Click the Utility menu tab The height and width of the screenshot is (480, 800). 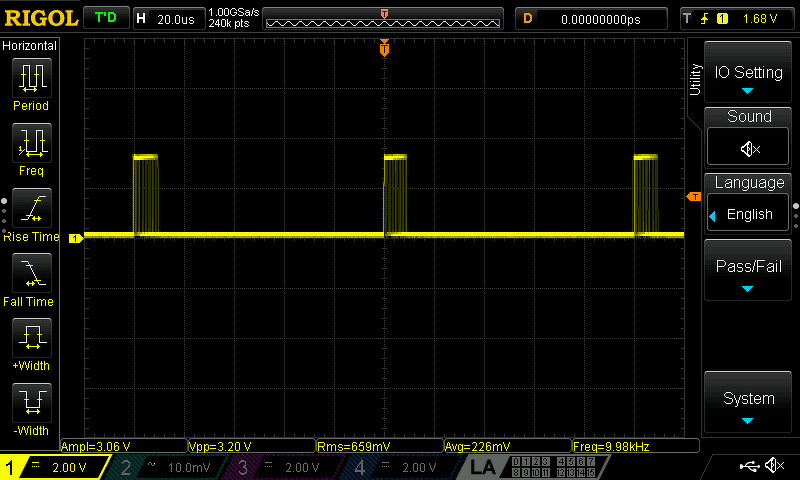point(695,79)
